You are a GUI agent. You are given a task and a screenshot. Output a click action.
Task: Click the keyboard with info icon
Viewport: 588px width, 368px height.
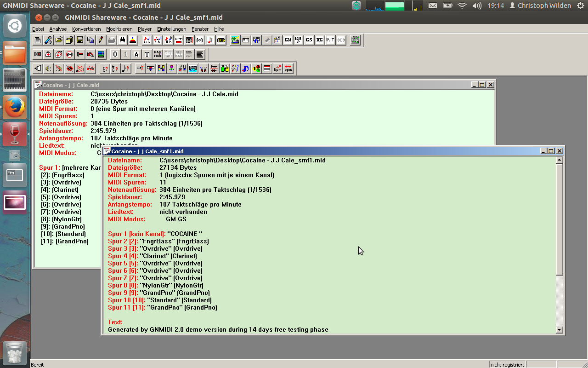coord(256,40)
